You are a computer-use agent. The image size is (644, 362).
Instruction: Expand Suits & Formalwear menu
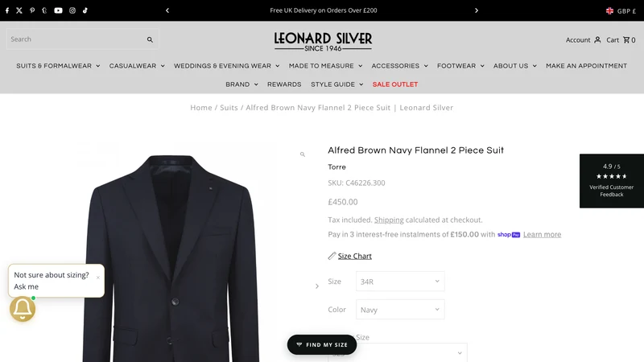[58, 66]
